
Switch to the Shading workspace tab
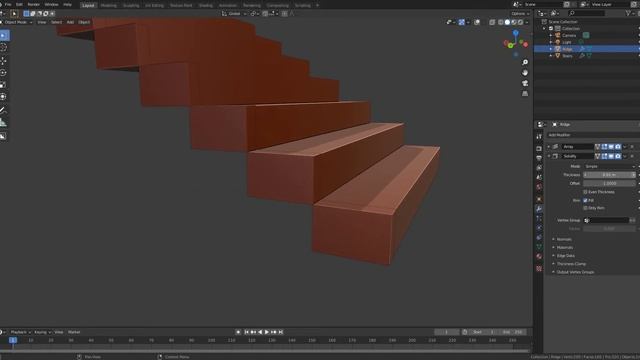(x=206, y=5)
